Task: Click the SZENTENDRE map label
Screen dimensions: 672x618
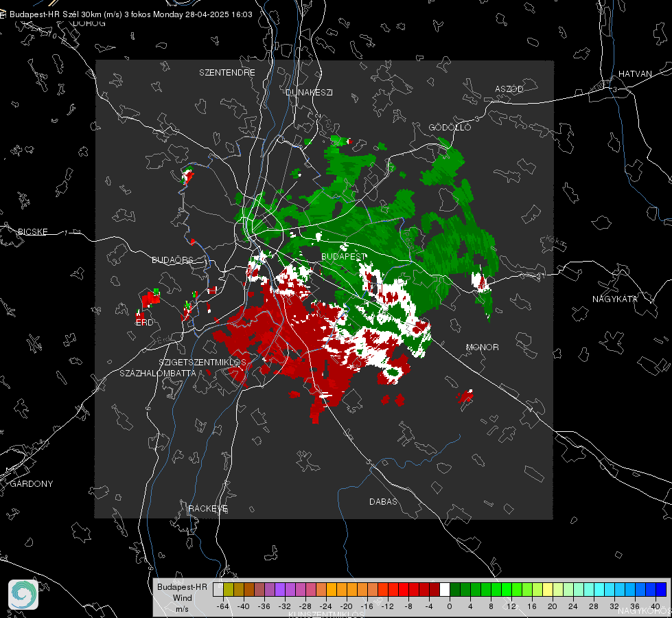Action: pos(227,73)
